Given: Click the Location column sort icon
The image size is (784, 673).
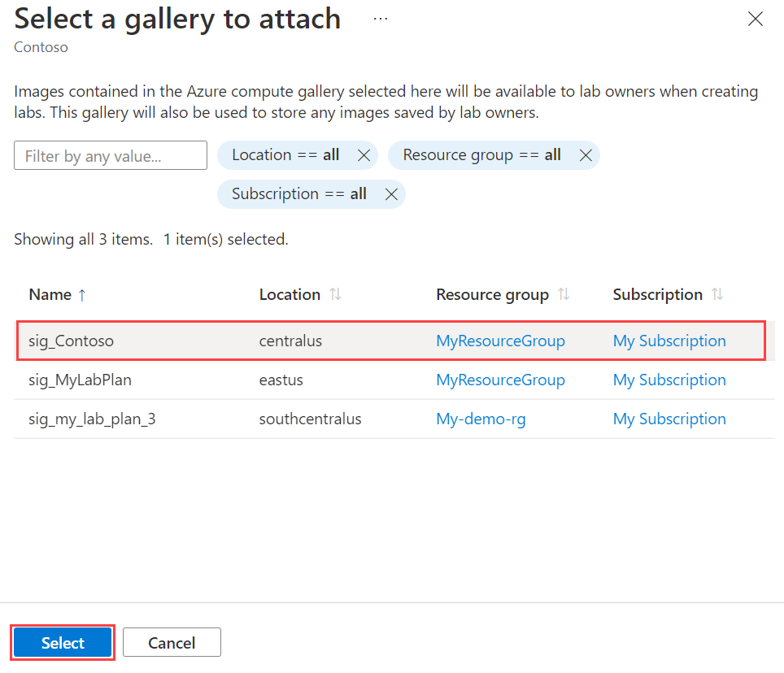Looking at the screenshot, I should pos(335,294).
